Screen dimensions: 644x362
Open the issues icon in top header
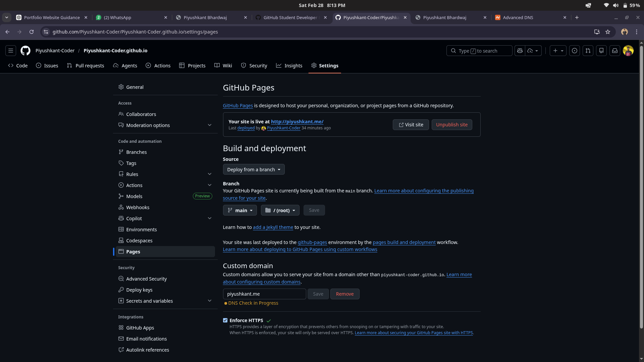point(575,51)
